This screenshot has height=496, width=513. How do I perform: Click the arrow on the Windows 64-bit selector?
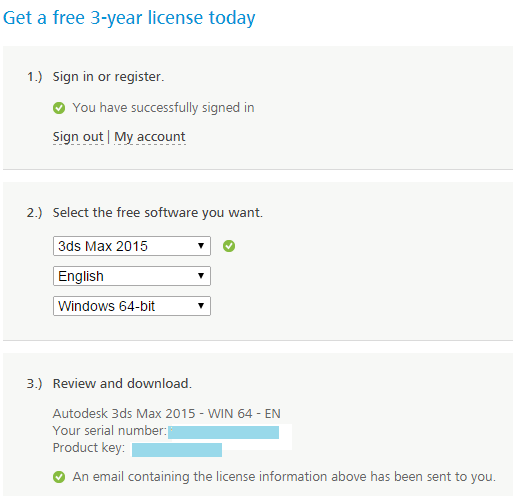201,306
